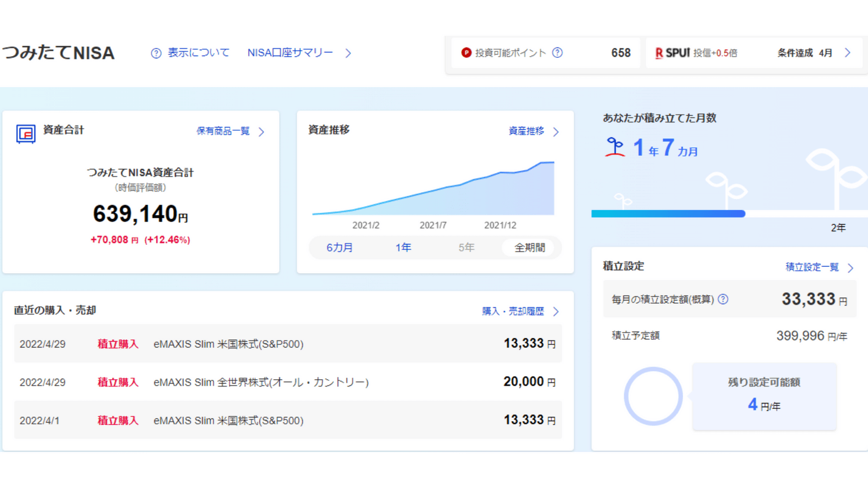Image resolution: width=868 pixels, height=488 pixels.
Task: Click the 2年 progress milestone label
Action: (x=838, y=228)
